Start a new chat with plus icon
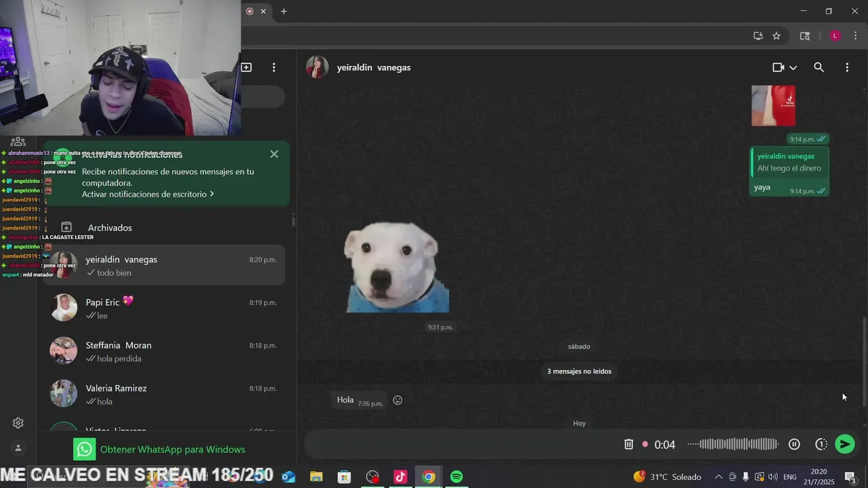 coord(246,68)
